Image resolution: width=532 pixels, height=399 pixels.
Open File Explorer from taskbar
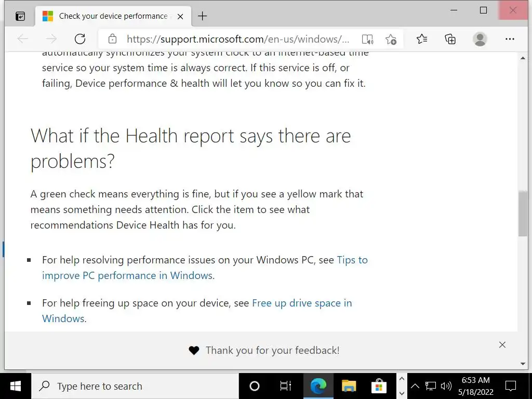click(x=349, y=386)
